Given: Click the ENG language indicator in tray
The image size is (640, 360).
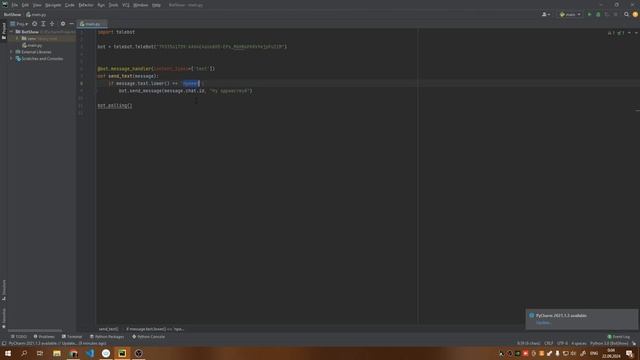Looking at the screenshot, I should click(594, 353).
